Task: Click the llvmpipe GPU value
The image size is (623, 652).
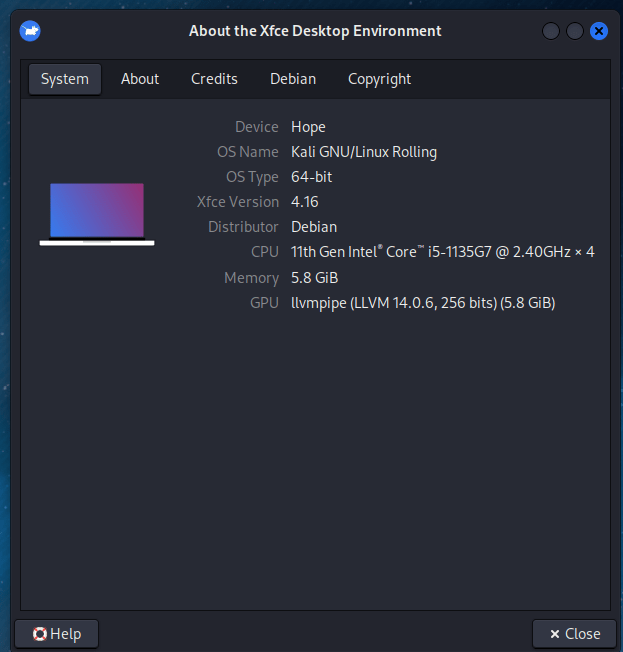Action: 423,303
